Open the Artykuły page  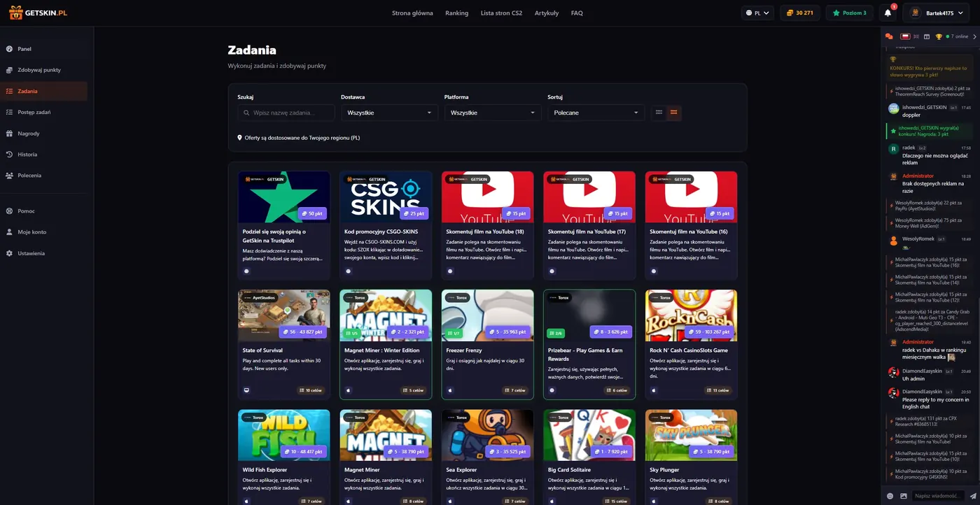pyautogui.click(x=547, y=13)
